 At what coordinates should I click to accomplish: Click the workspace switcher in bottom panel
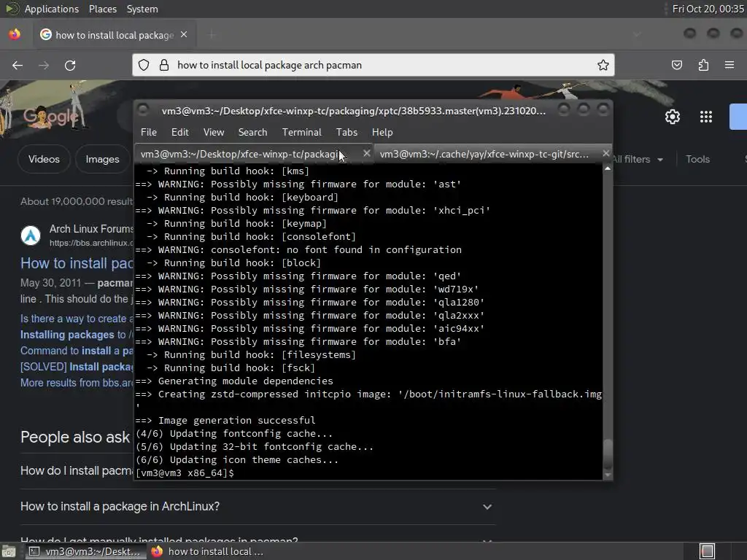pos(708,551)
